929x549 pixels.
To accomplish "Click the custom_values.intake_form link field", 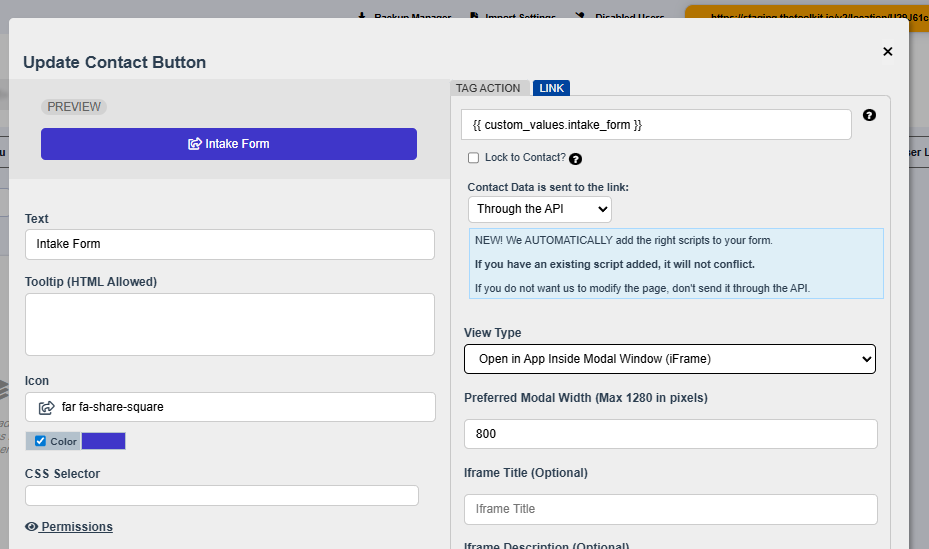I will pos(656,124).
